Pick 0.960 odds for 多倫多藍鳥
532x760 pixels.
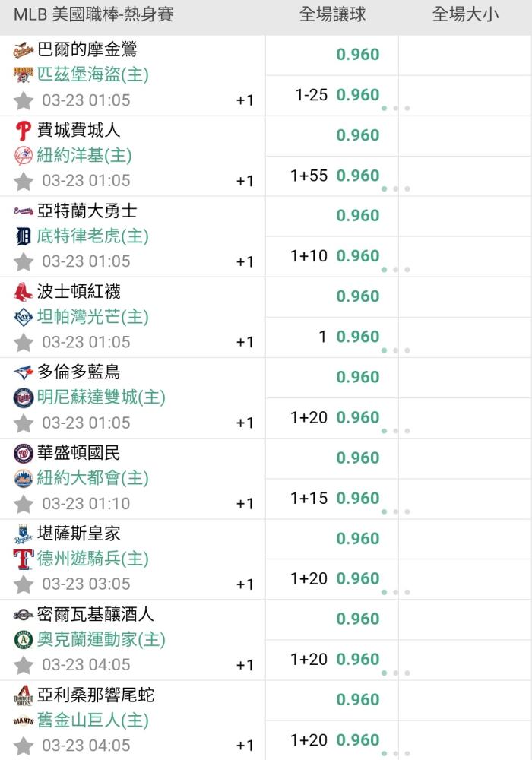pos(357,377)
